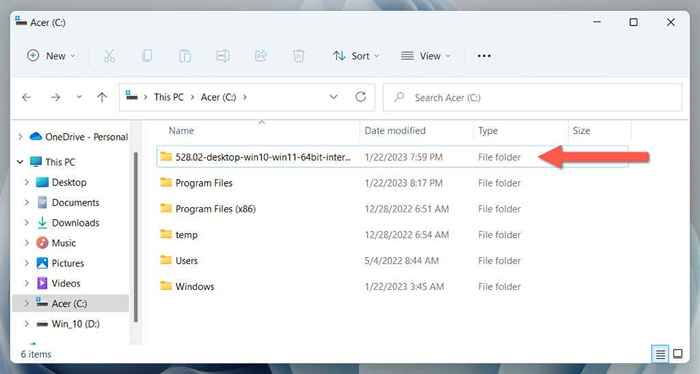
Task: Click the Refresh icon beside address bar
Action: (361, 97)
